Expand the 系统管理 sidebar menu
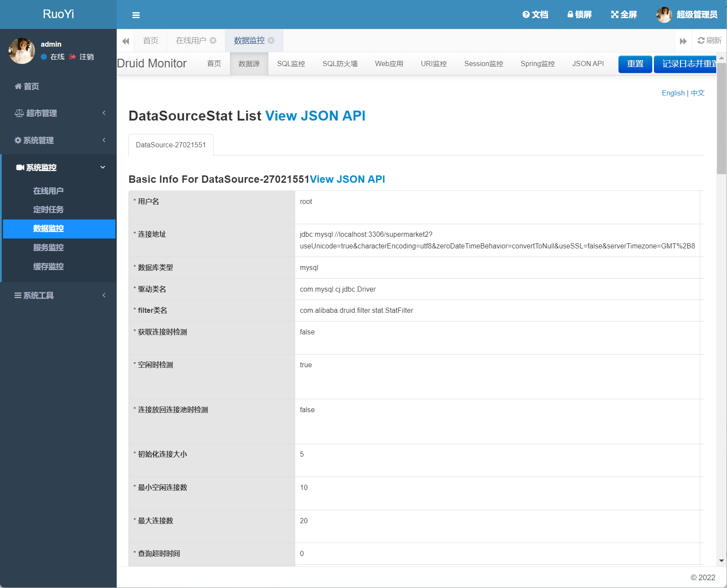Image resolution: width=727 pixels, height=588 pixels. (x=58, y=140)
